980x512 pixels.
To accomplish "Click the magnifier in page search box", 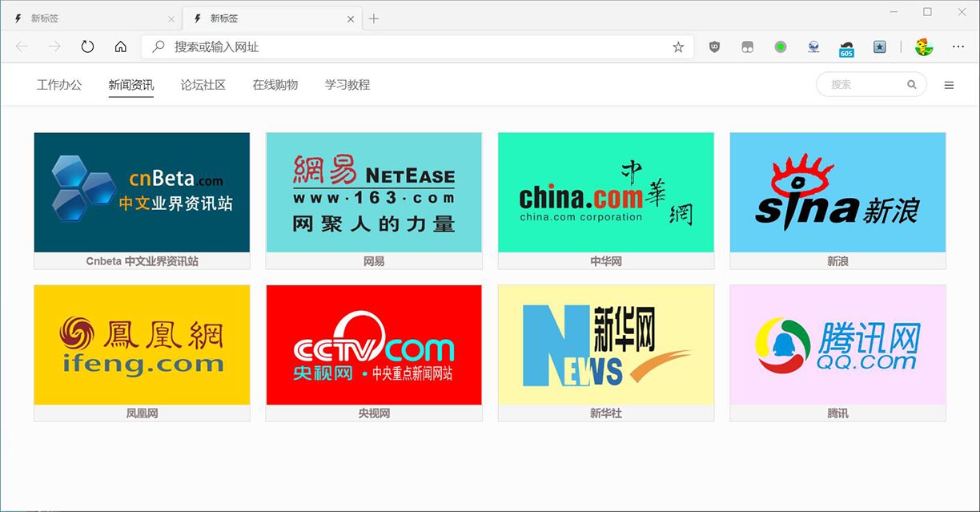I will click(911, 84).
